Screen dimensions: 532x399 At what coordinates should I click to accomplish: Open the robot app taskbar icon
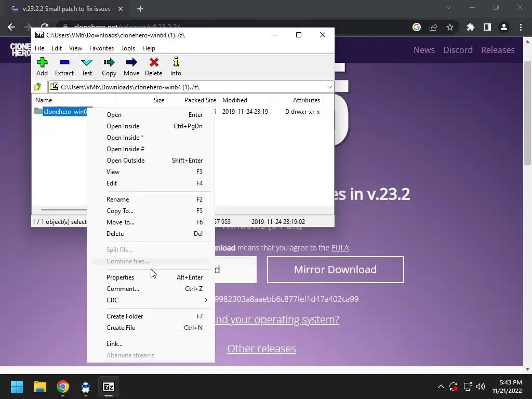(86, 387)
